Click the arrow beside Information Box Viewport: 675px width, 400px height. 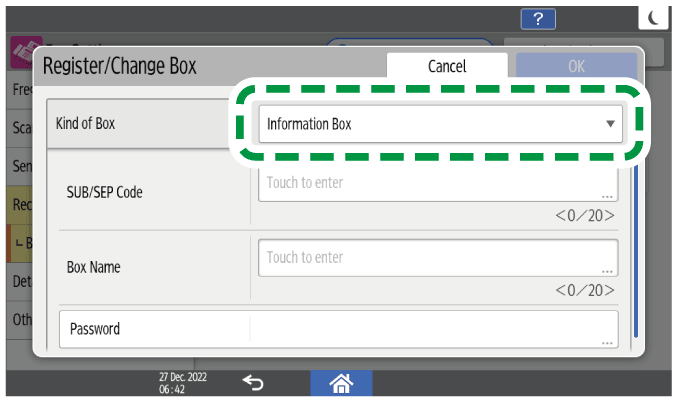coord(610,125)
